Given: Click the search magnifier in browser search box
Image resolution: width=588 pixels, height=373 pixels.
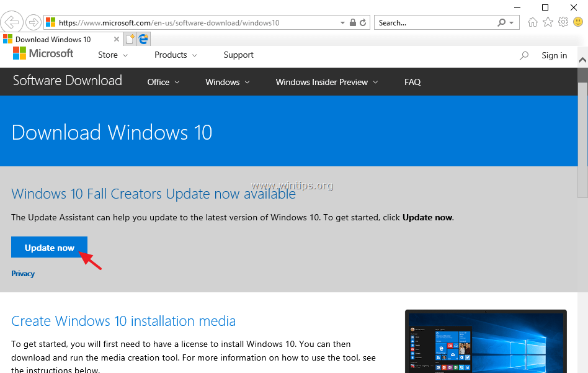Looking at the screenshot, I should point(501,22).
